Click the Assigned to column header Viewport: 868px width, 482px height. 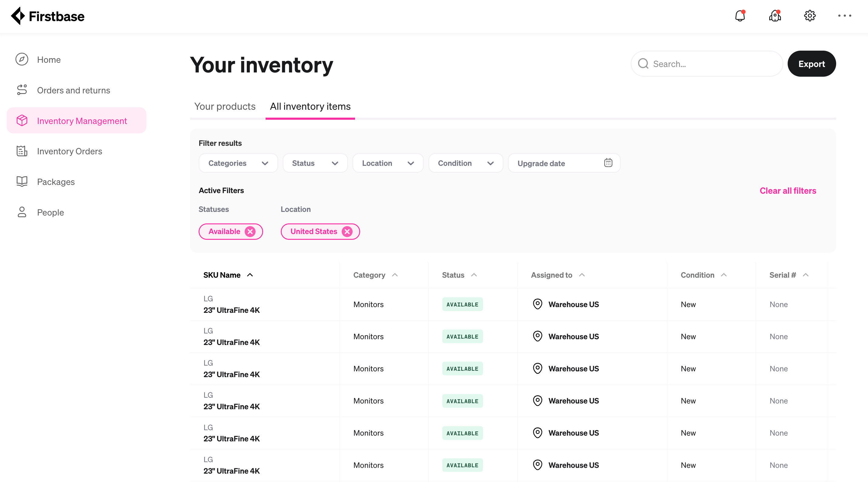tap(551, 275)
